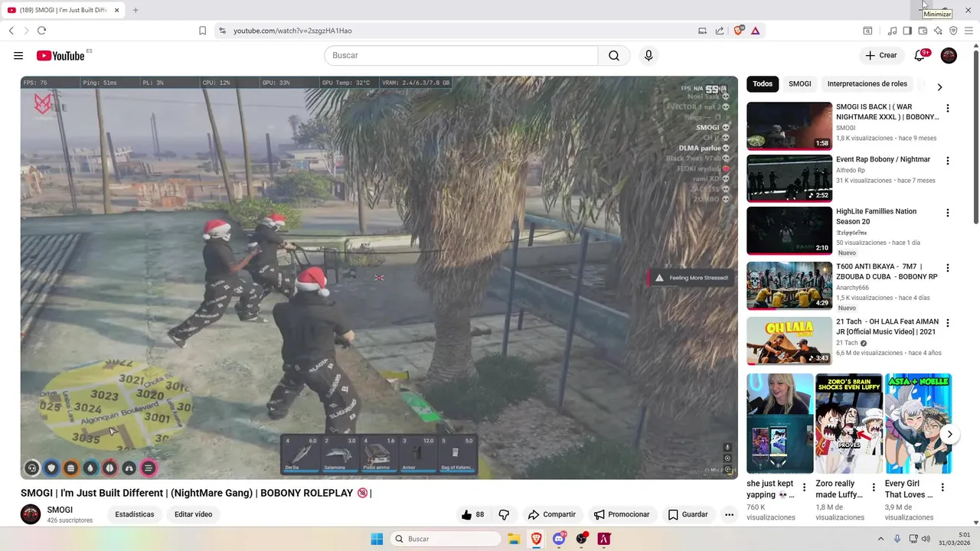Open YouTube notifications bell

click(x=920, y=55)
